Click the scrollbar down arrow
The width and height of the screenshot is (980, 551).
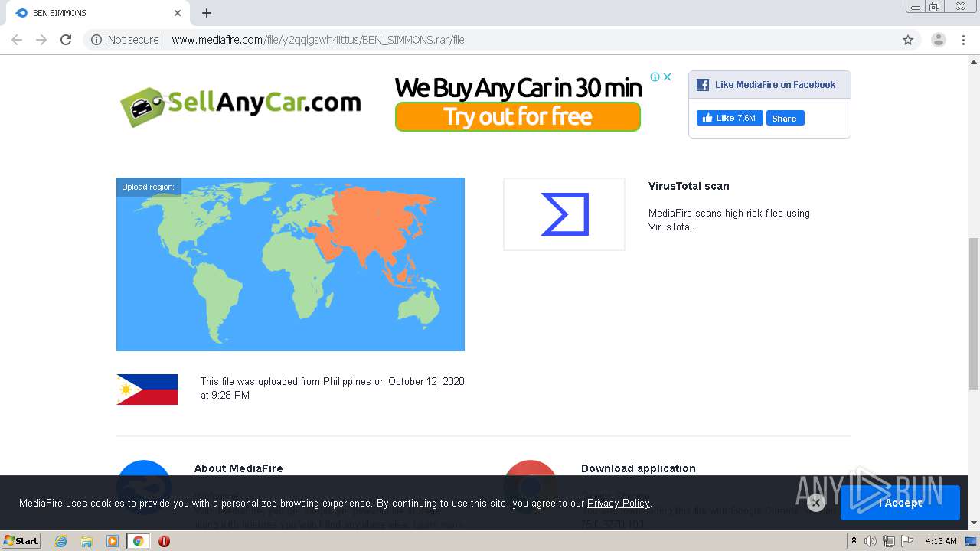click(973, 523)
